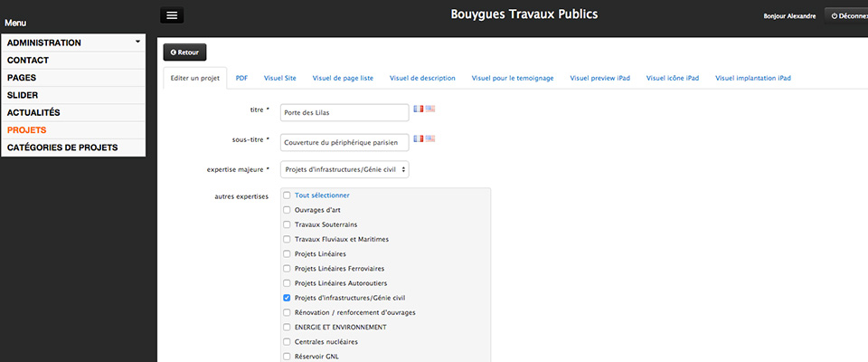Switch to the Visuel Site tab
The image size is (868, 362).
tap(280, 78)
